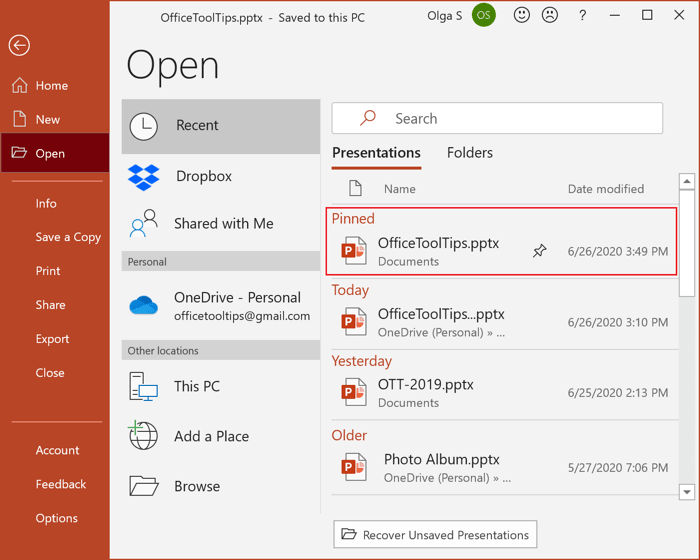Click in the Search field

(497, 118)
